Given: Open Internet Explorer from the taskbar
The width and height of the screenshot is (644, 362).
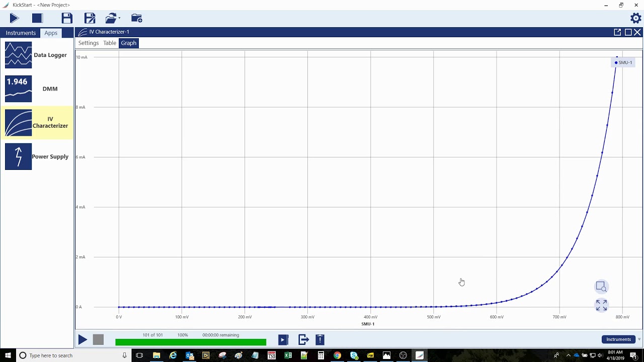Looking at the screenshot, I should coord(173,355).
